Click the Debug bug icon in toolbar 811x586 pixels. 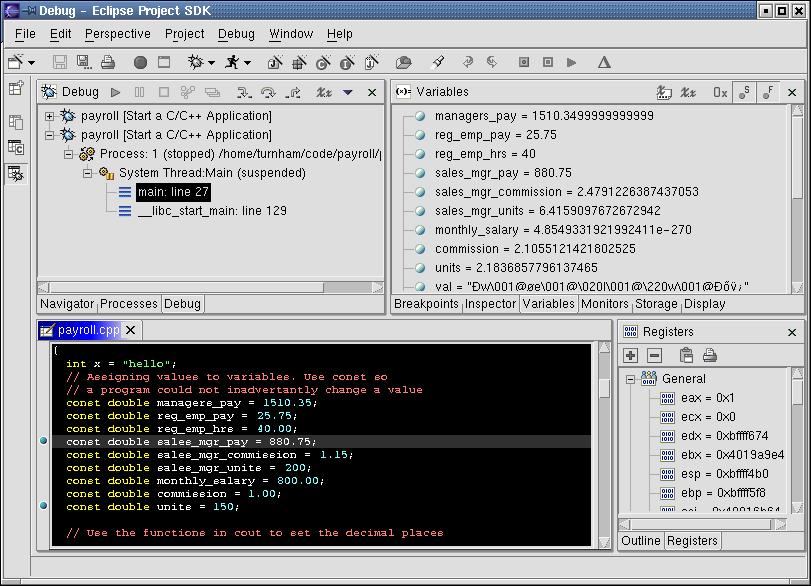click(x=195, y=62)
